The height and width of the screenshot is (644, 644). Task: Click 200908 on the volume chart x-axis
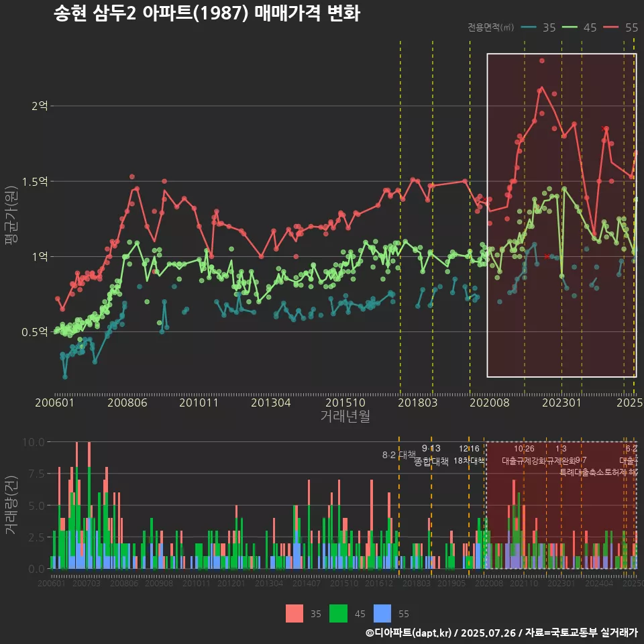(x=159, y=583)
